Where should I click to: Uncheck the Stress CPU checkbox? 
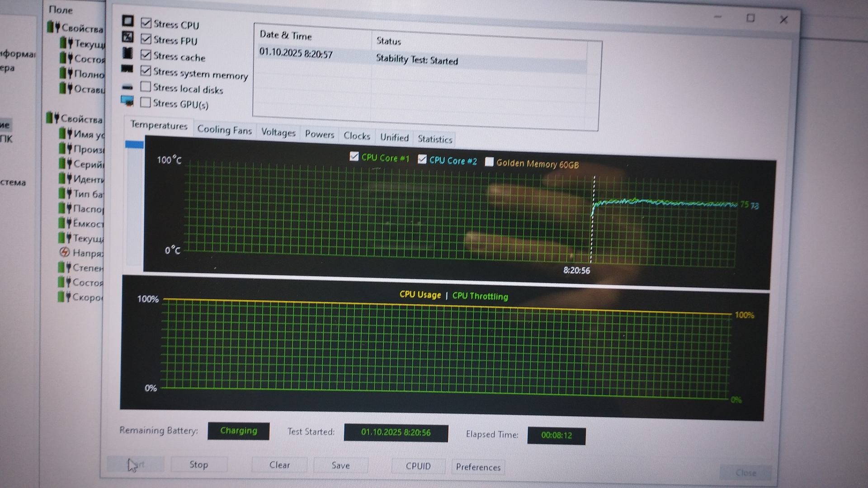(146, 23)
